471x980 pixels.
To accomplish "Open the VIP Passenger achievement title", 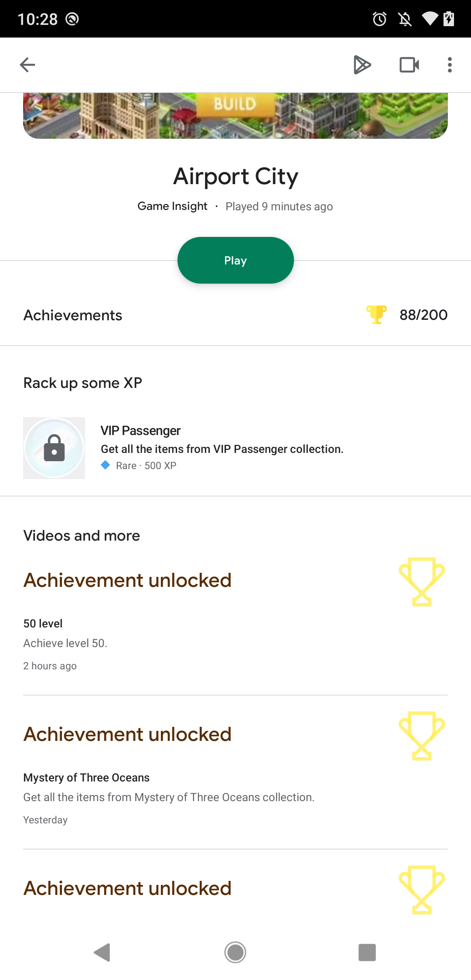I will tap(140, 431).
